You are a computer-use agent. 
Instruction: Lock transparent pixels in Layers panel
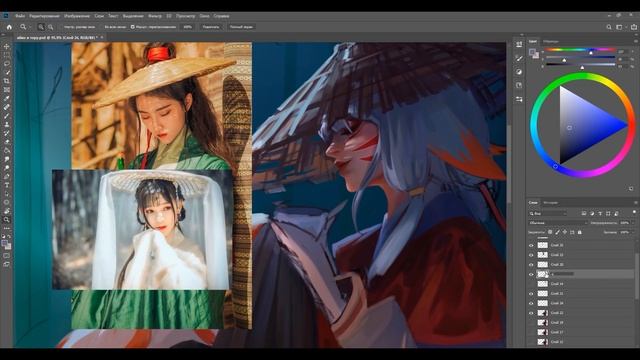[550, 232]
